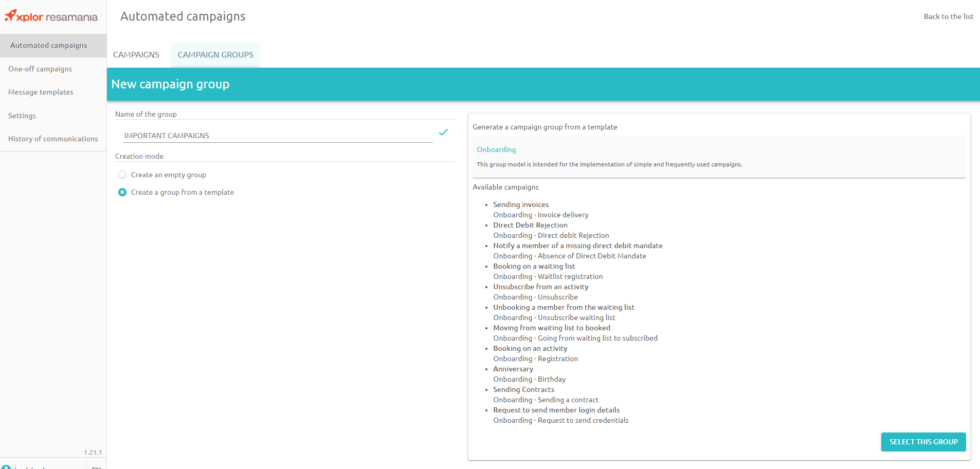Click 'Onboarding - Request to send credentials'
The height and width of the screenshot is (469, 980).
(x=561, y=420)
